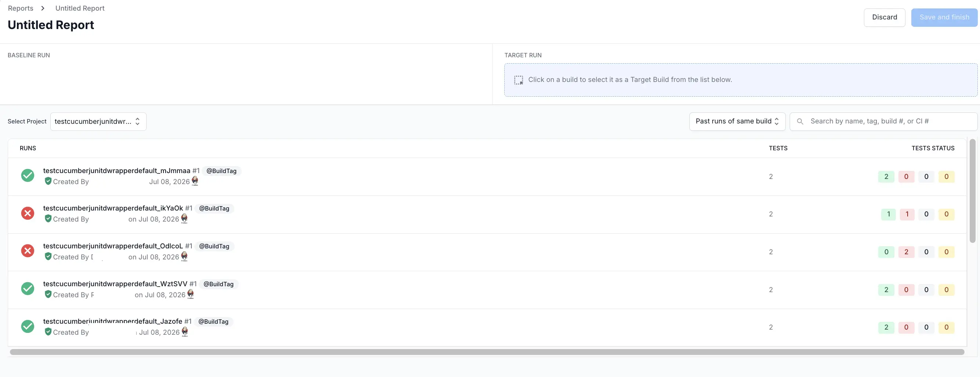Click passed status icon of WztSVV run
Viewport: 980px width, 377px height.
click(28, 288)
